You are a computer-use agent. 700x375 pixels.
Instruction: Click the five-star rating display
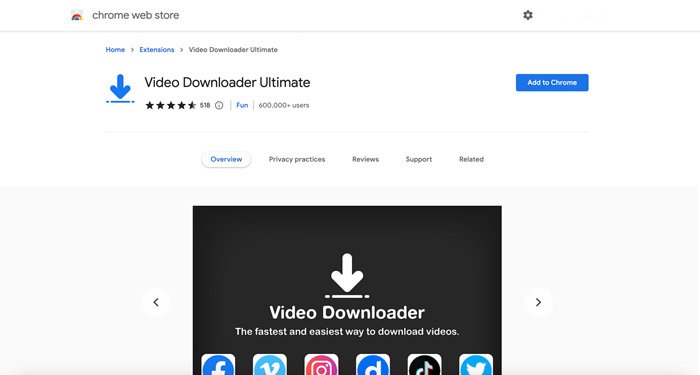pos(171,105)
